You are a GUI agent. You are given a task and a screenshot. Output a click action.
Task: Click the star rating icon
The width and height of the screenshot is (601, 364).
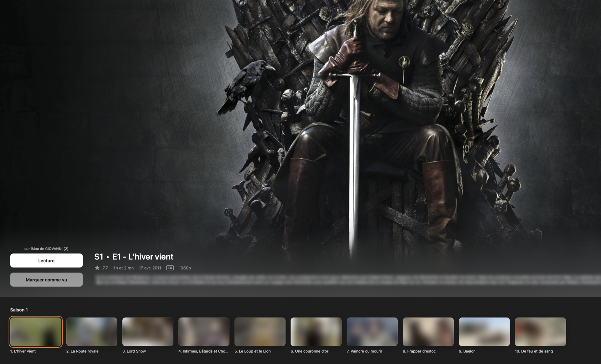[97, 268]
